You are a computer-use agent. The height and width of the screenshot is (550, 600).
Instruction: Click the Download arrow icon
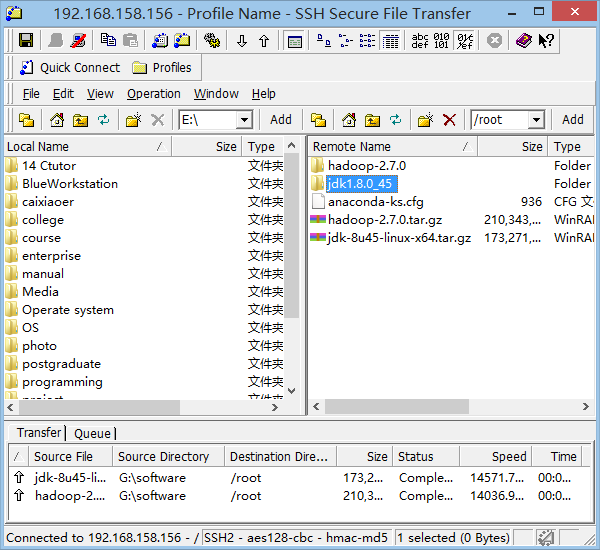click(x=241, y=41)
